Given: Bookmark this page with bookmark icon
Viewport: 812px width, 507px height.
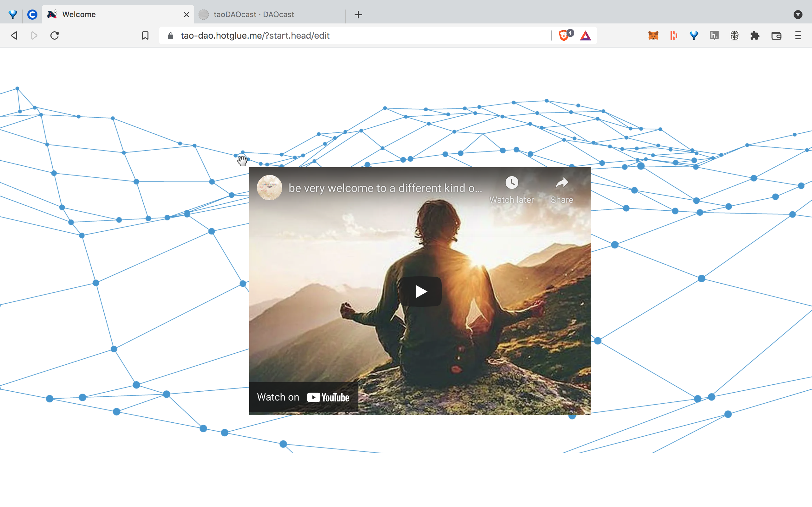Looking at the screenshot, I should click(x=145, y=35).
